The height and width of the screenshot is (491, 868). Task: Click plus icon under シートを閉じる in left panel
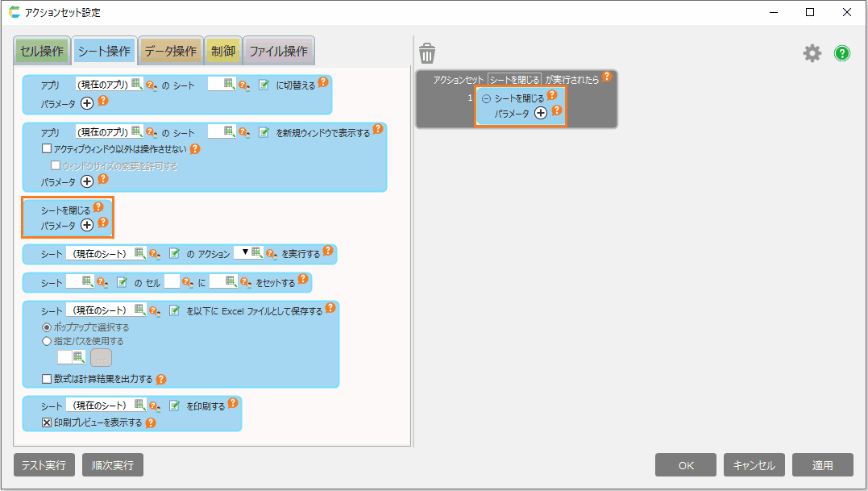pos(87,225)
